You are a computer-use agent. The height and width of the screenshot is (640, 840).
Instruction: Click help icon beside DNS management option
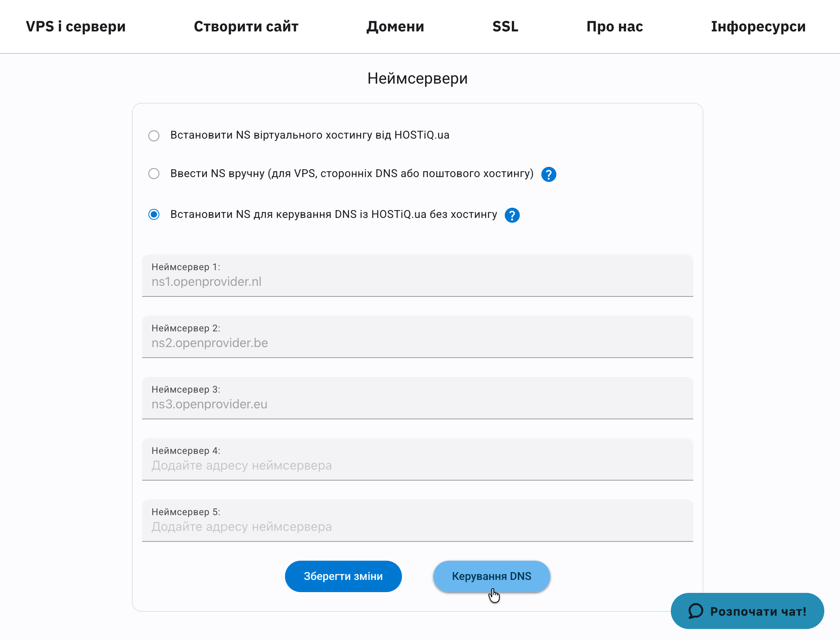click(512, 215)
